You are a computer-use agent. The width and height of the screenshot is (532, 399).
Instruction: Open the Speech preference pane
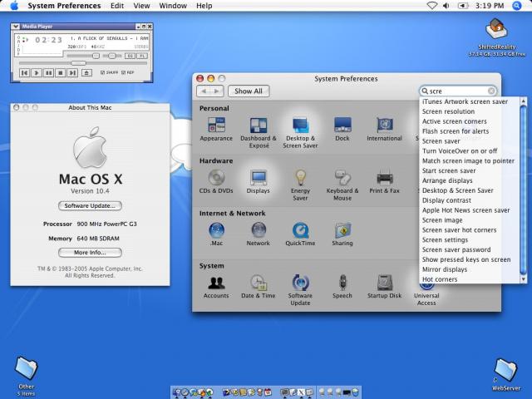click(x=342, y=287)
